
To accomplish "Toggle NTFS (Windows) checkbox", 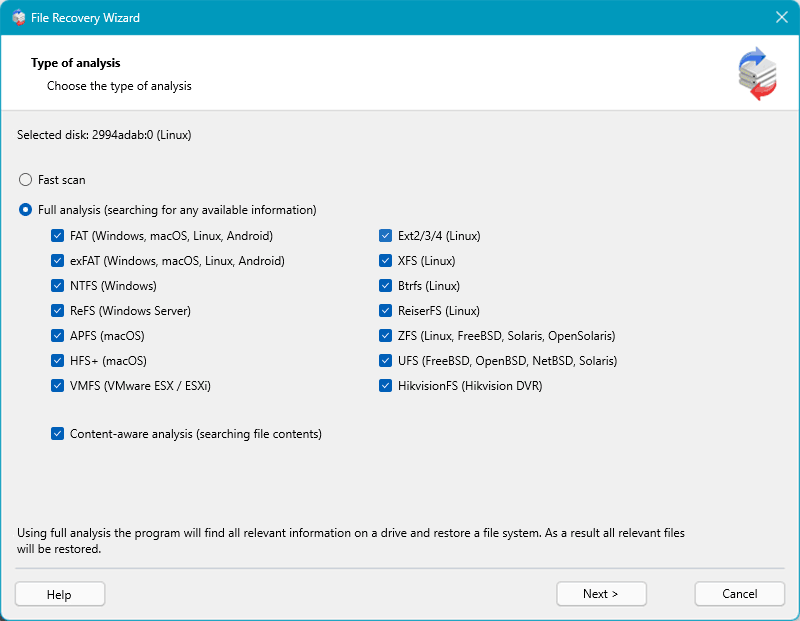I will [x=57, y=285].
